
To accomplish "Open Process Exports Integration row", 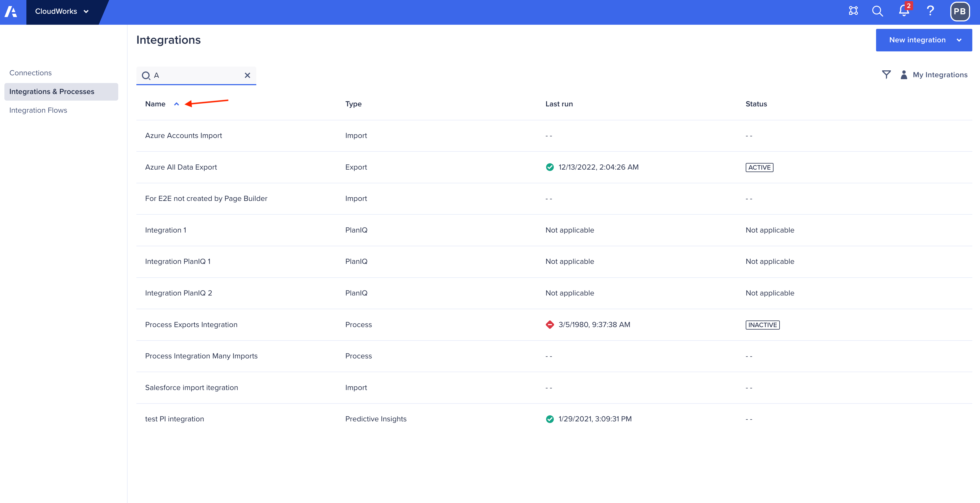I will point(191,325).
